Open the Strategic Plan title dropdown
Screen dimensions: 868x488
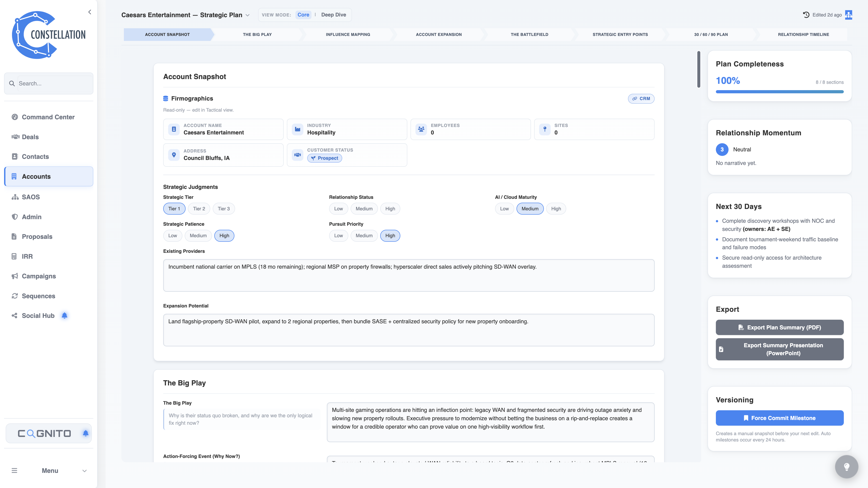click(x=248, y=15)
